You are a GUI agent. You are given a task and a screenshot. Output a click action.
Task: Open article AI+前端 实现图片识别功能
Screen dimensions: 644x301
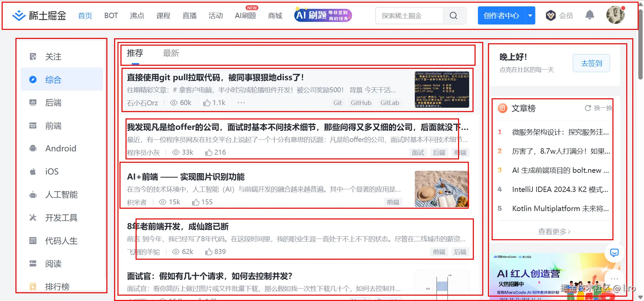186,177
